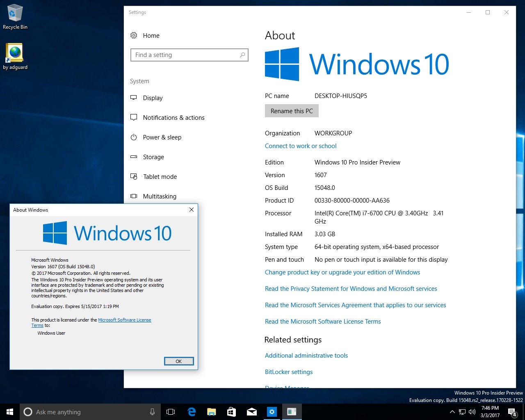Switch to the Settings app taskbar button

[x=272, y=412]
